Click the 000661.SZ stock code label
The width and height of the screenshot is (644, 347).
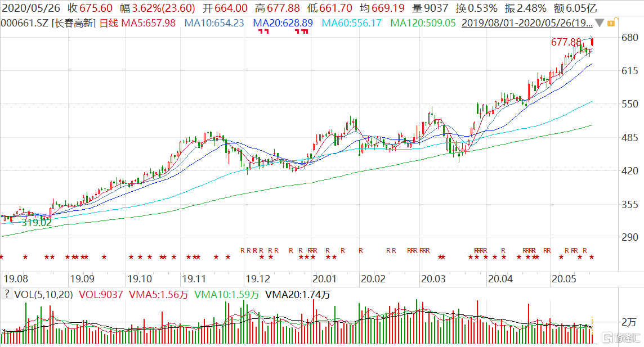pos(24,23)
